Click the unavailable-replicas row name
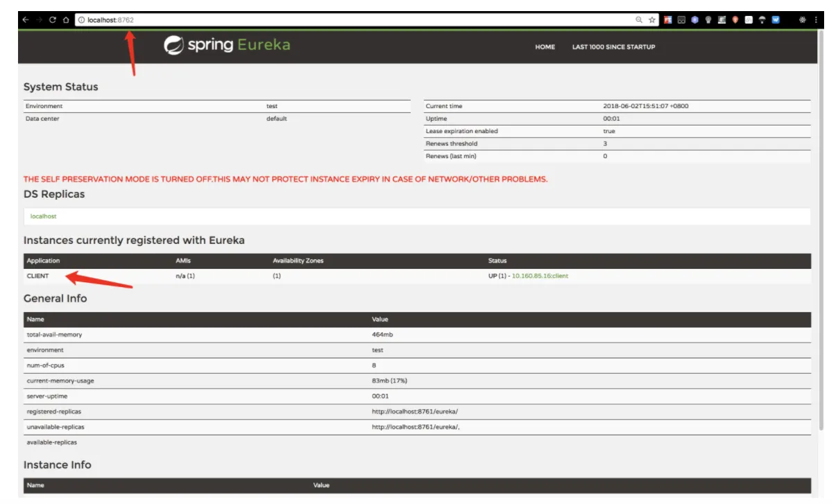Screen dimensions: 838x504 point(55,426)
